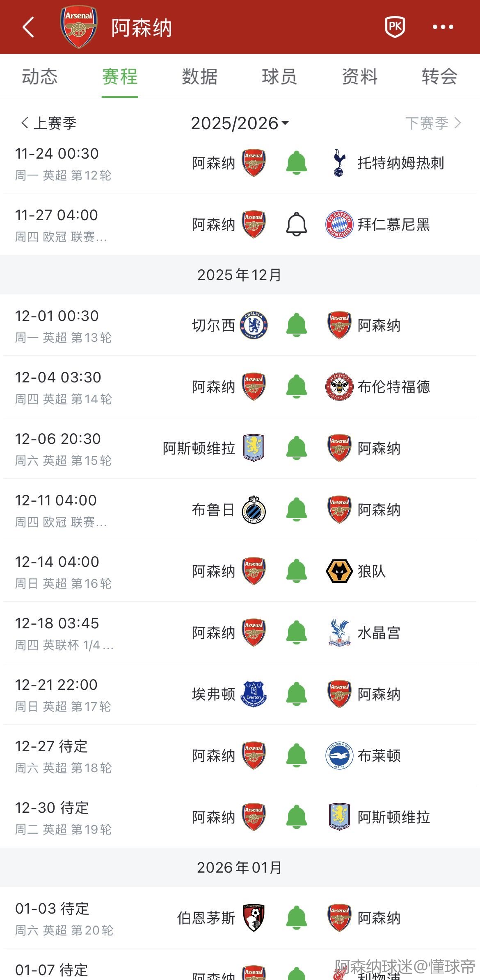Turn off reminder for Crystal Palace match
Viewport: 480px width, 980px height.
tap(296, 632)
